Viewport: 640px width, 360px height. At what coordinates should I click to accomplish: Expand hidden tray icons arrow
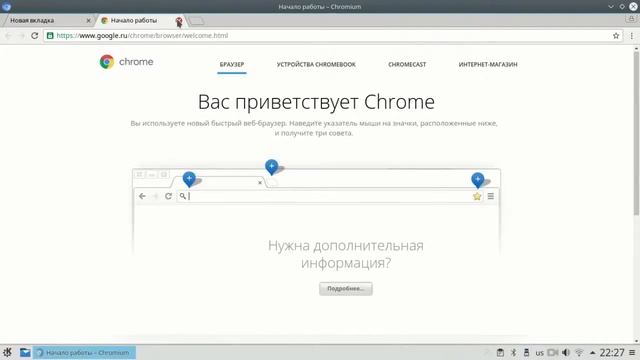click(592, 353)
